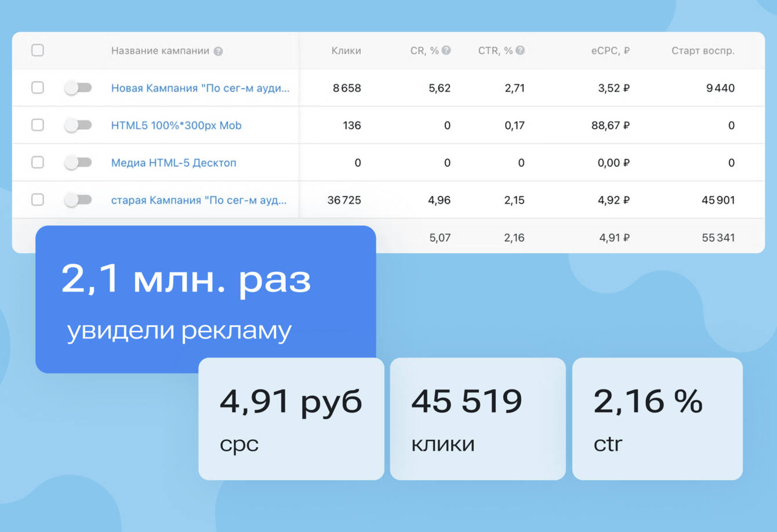This screenshot has width=777, height=532.
Task: Sort by the Старт воспр. column header
Action: (703, 51)
